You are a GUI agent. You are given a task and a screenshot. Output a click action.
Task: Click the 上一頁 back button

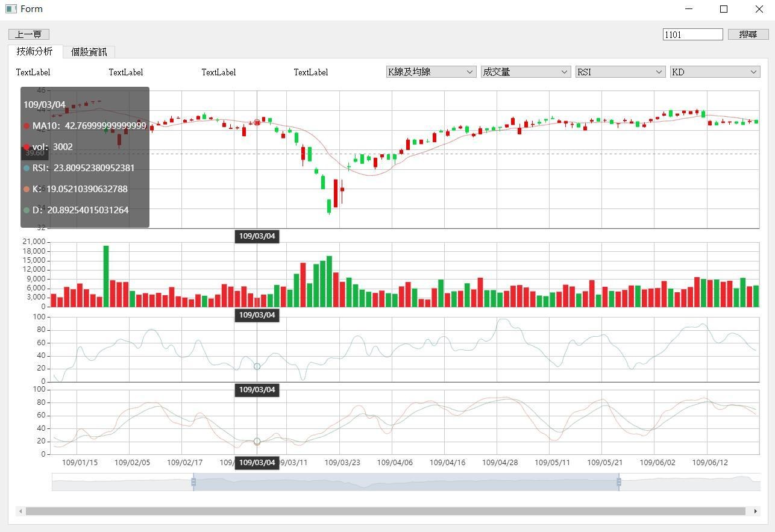pyautogui.click(x=29, y=34)
